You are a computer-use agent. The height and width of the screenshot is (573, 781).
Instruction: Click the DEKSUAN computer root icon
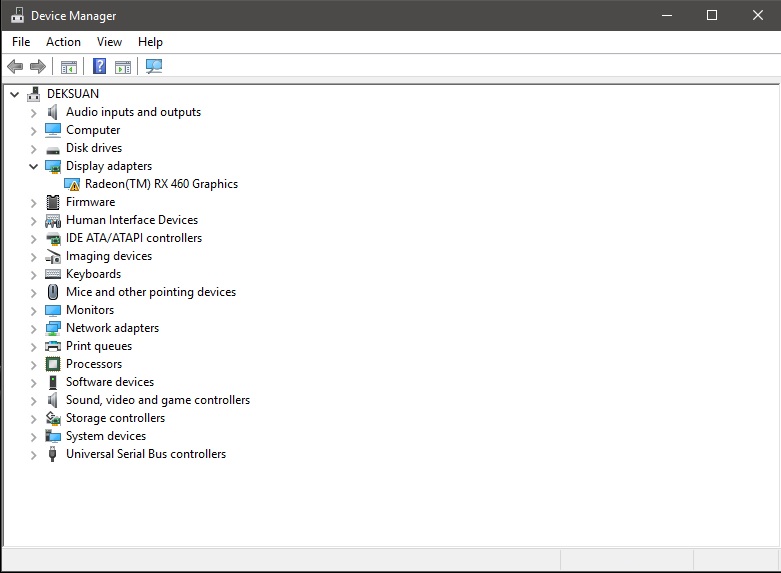33,94
